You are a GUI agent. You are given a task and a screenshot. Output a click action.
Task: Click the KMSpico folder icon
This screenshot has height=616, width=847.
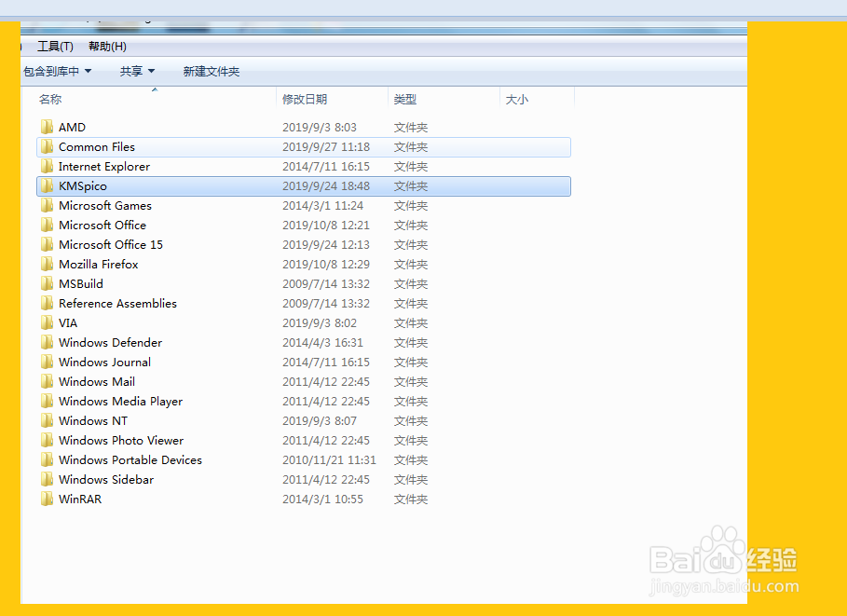[47, 185]
